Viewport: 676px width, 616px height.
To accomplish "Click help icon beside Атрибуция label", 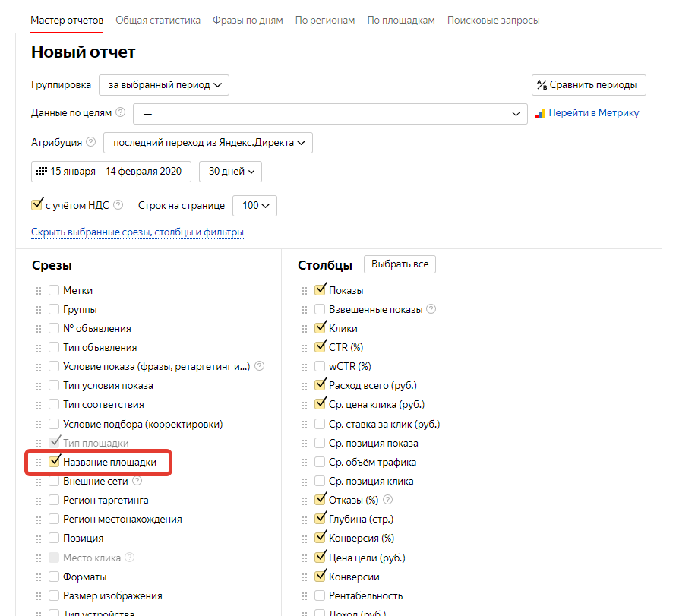I will (x=90, y=142).
